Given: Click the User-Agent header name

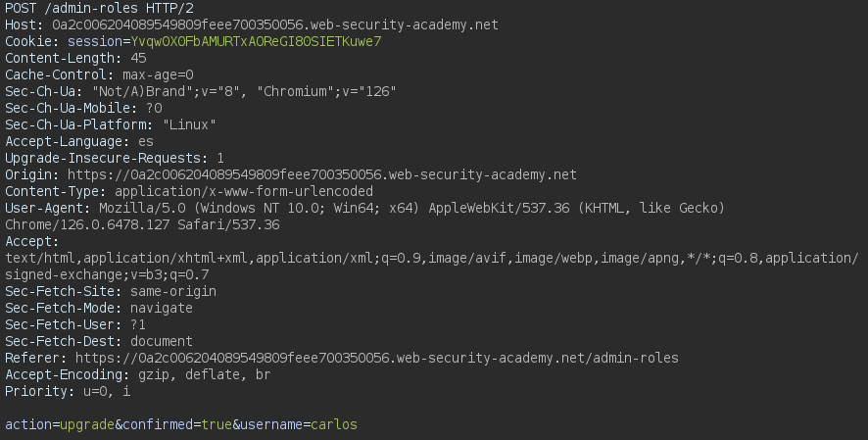Looking at the screenshot, I should pyautogui.click(x=44, y=209).
